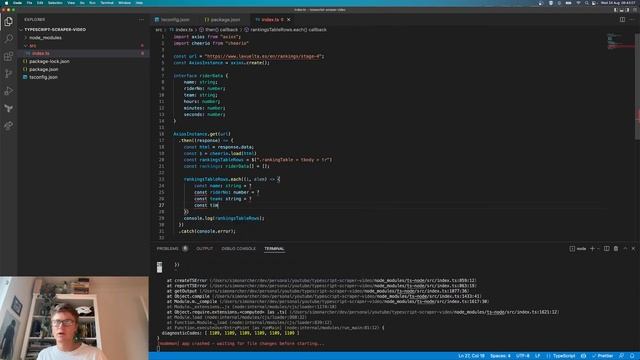Screen dimensions: 640x360
Task: Split the editor to the right
Action: (x=622, y=20)
